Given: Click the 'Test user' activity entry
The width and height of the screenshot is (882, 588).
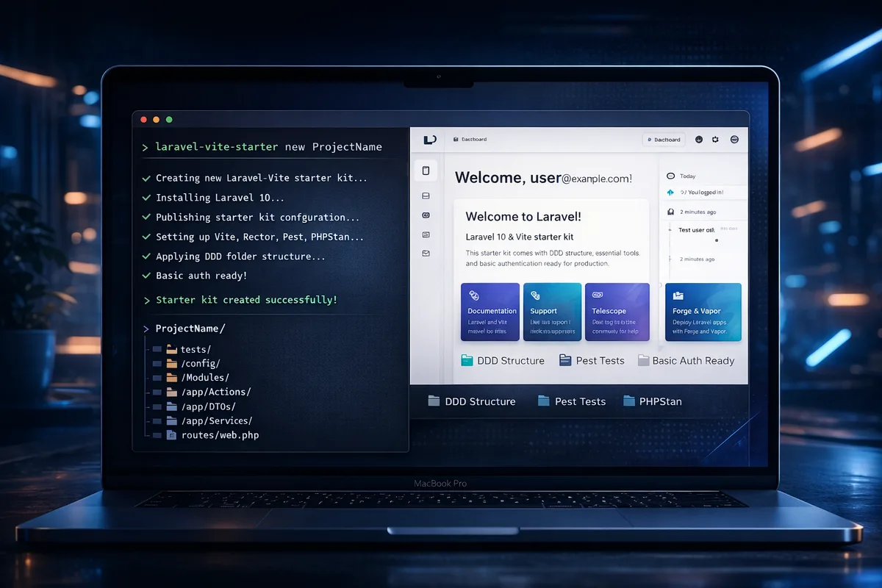Looking at the screenshot, I should point(696,230).
